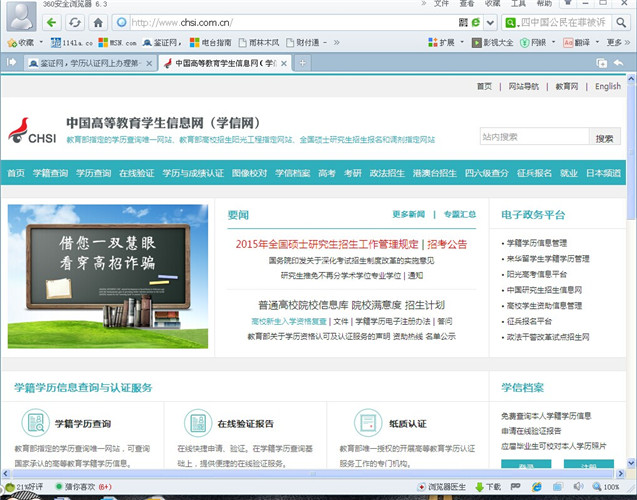Screen dimensions: 637x500
Task: Open 浏览器医生 in the status bar
Action: pyautogui.click(x=442, y=487)
